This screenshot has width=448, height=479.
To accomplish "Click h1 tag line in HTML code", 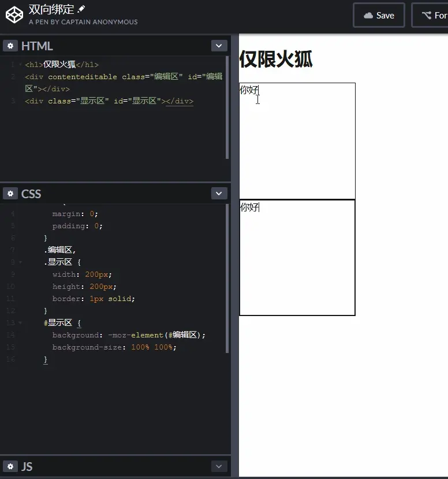I will click(x=62, y=65).
